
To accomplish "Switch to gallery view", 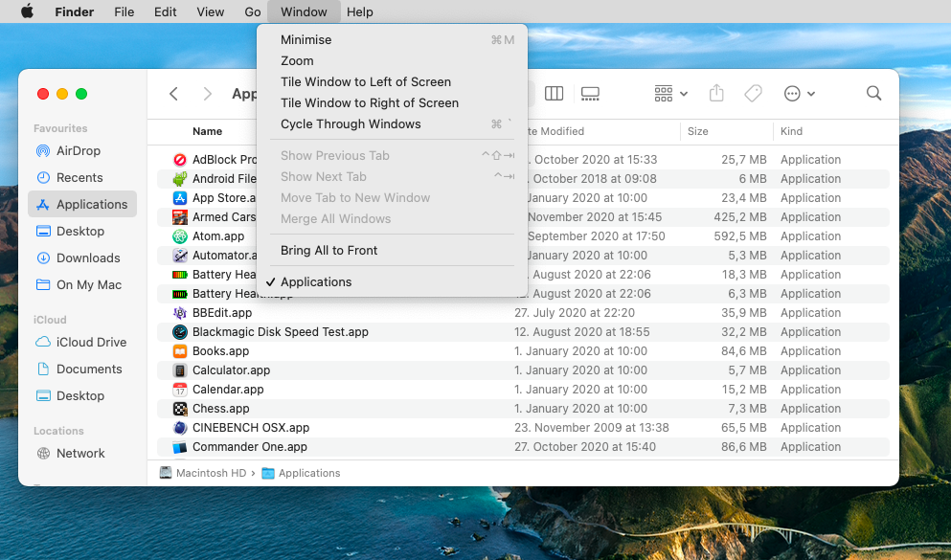I will coord(590,94).
